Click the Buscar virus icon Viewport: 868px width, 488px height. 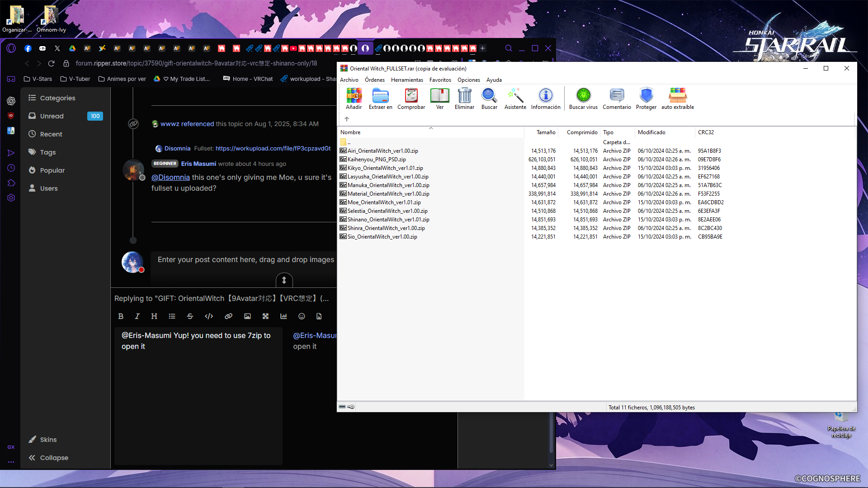click(583, 99)
